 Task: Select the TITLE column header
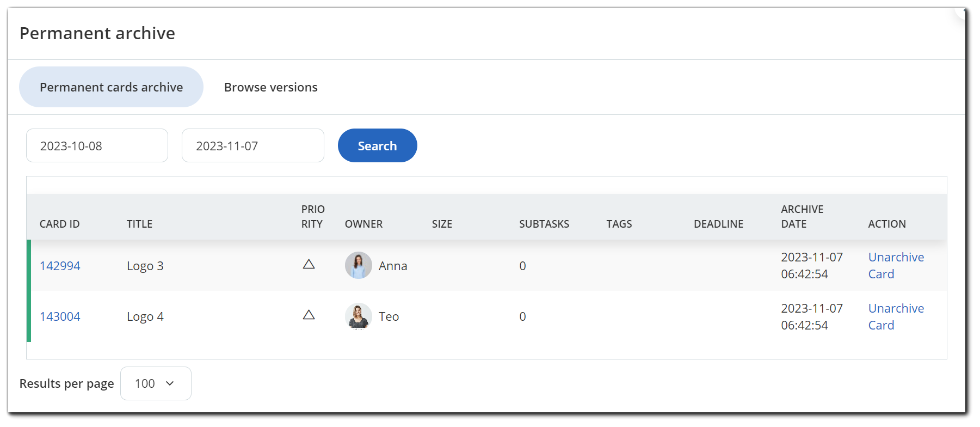point(139,223)
